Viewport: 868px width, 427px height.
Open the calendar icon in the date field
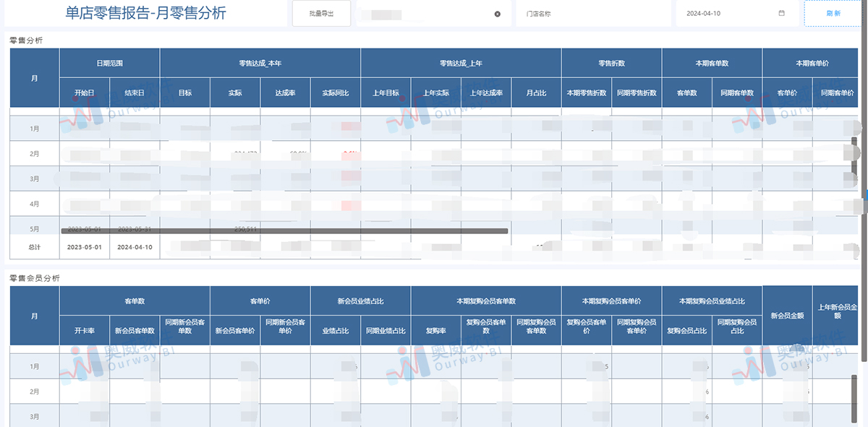pyautogui.click(x=781, y=14)
